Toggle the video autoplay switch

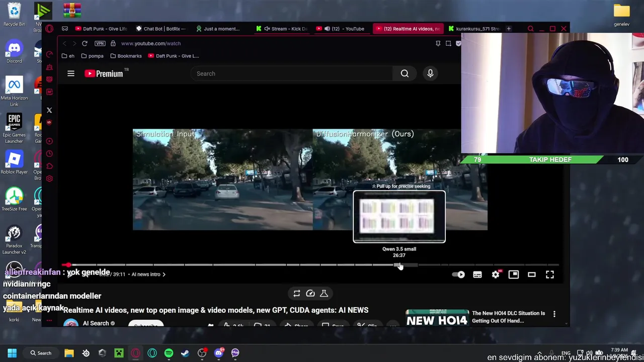(x=458, y=275)
